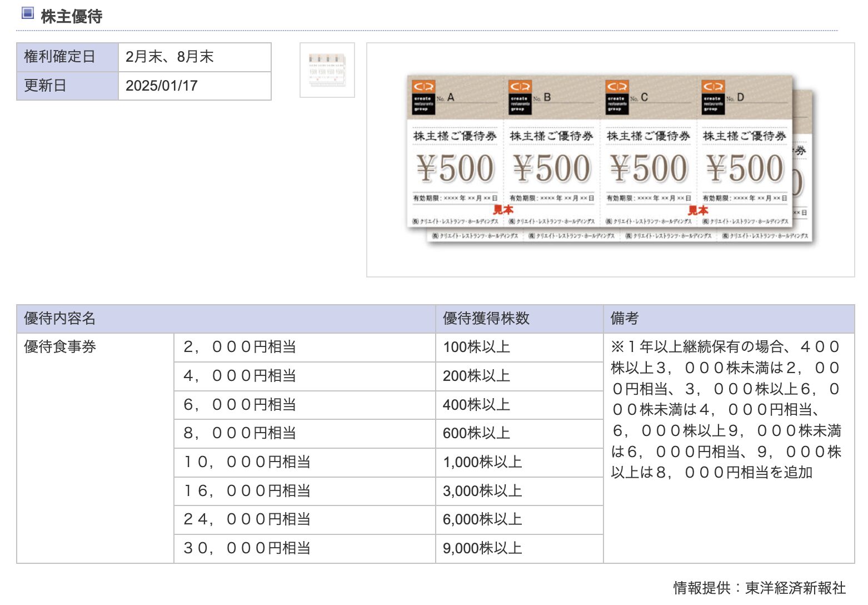Click the red 見本 stamp near coupon D
Viewport: 868px width, 605px height.
tap(698, 210)
